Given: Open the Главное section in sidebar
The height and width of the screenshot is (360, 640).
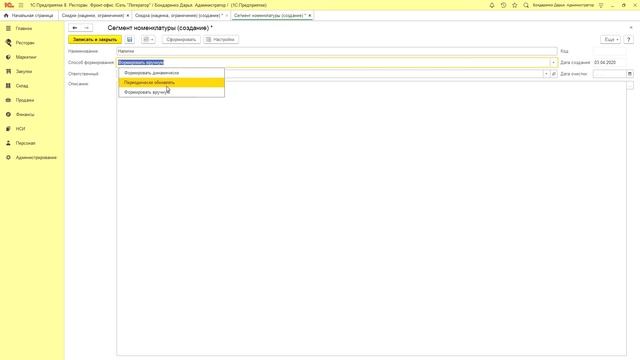Looking at the screenshot, I should pos(23,29).
